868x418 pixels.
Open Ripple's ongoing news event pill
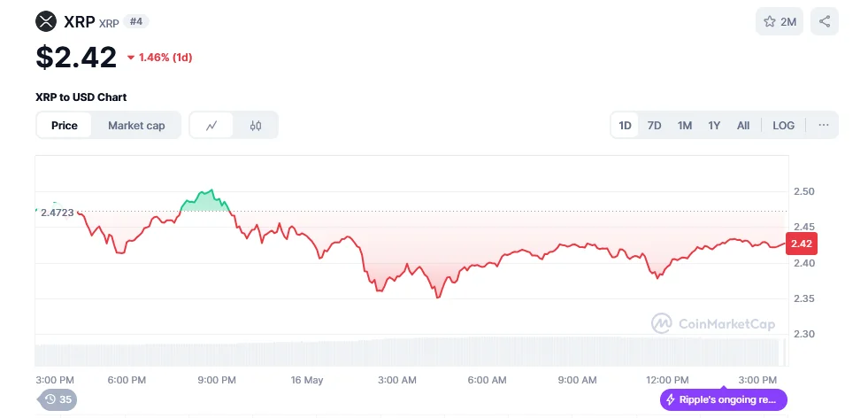tap(724, 399)
